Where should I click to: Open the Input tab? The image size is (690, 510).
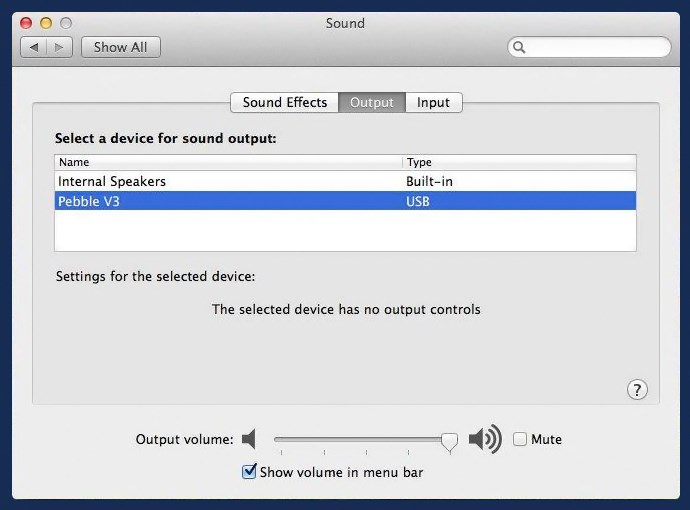pos(433,102)
